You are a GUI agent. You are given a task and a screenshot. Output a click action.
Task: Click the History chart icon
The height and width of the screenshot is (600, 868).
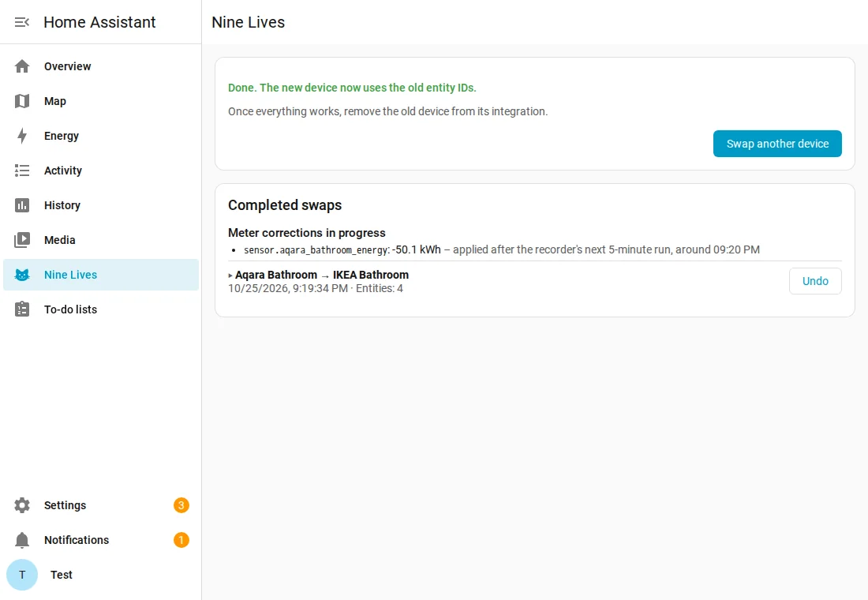[22, 205]
